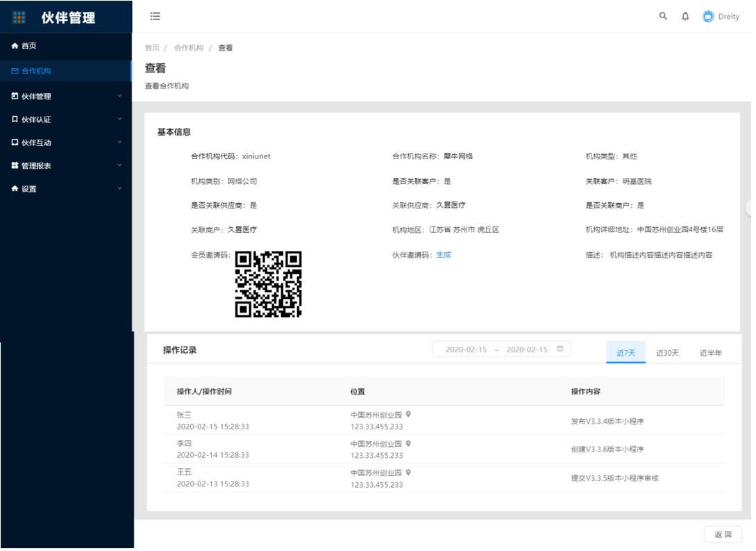The height and width of the screenshot is (551, 756).
Task: Open 首页 in the sidebar
Action: click(66, 46)
